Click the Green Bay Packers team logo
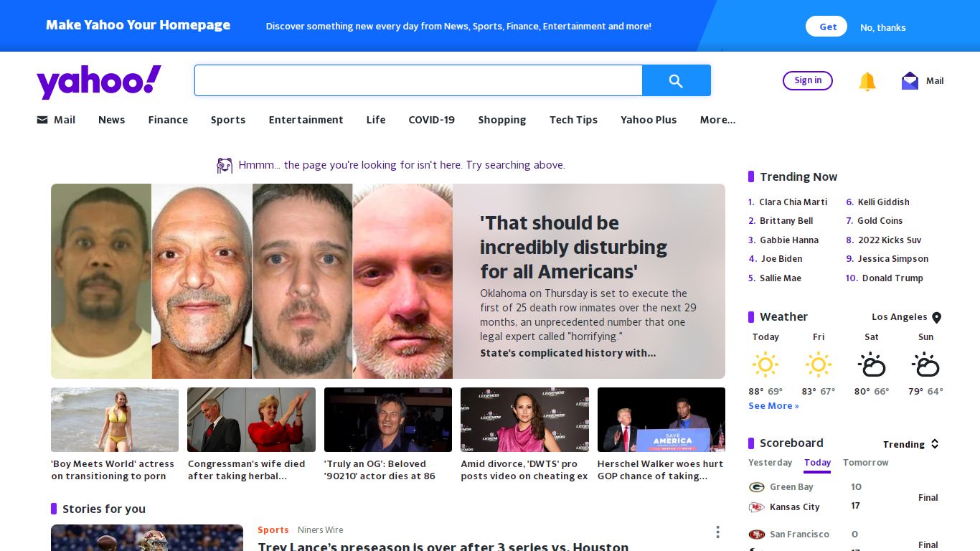Viewport: 980px width, 551px height. 756,487
